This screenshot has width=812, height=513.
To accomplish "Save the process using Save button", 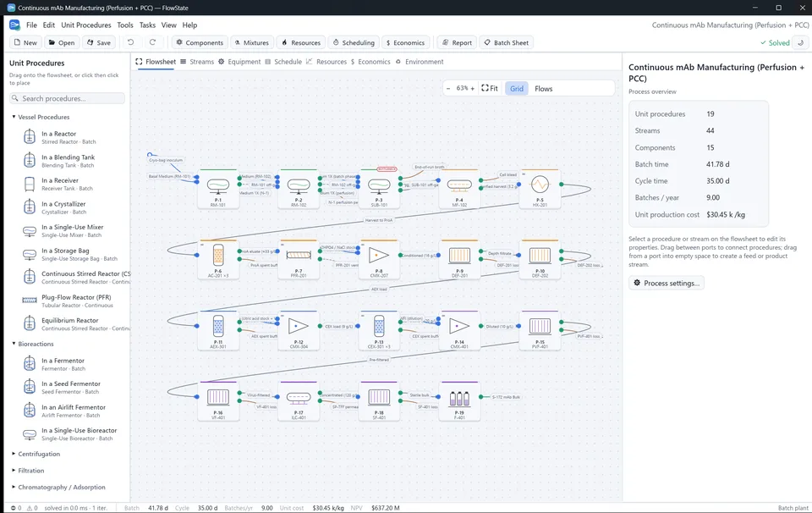I will [98, 42].
